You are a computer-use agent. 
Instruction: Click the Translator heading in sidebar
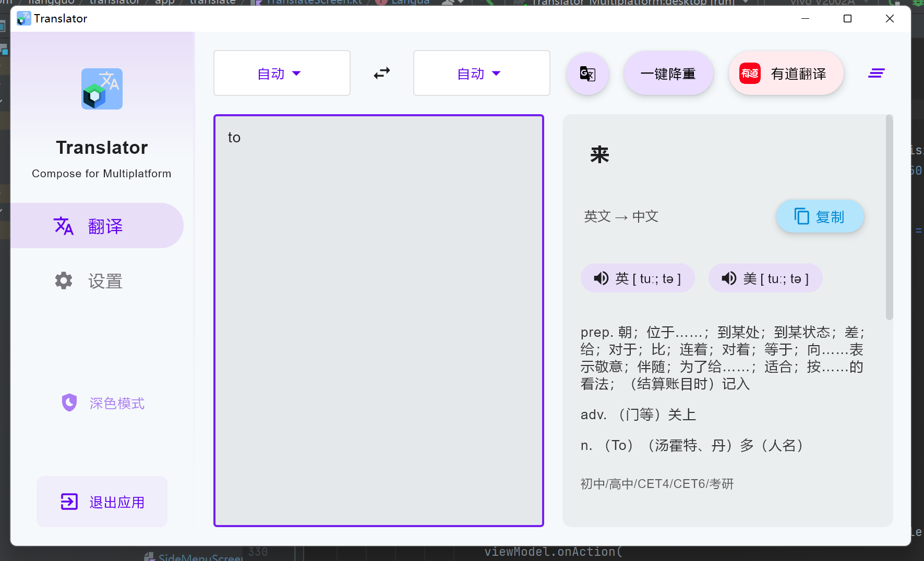[102, 148]
